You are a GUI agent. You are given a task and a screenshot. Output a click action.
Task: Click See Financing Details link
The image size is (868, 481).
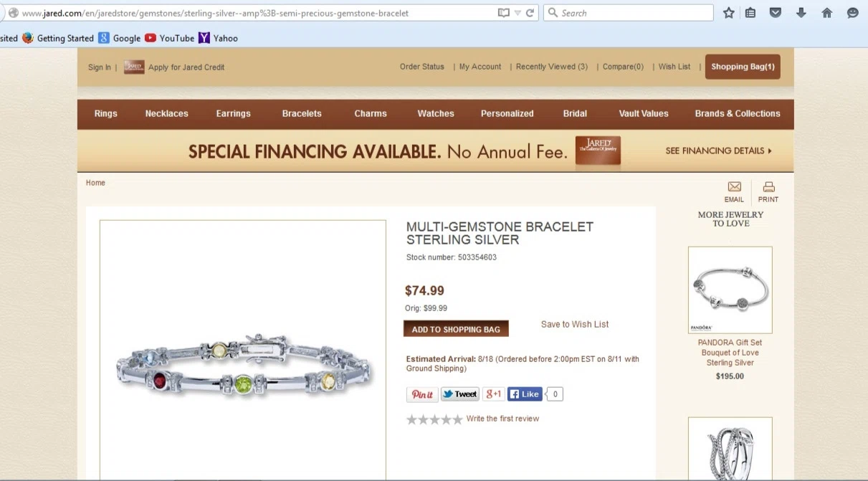pyautogui.click(x=718, y=151)
